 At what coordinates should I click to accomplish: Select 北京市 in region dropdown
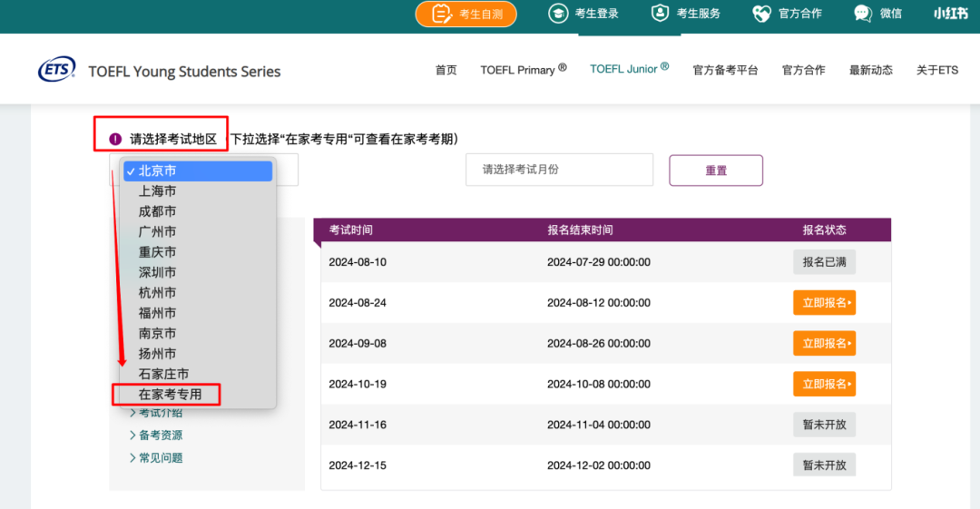coord(198,171)
